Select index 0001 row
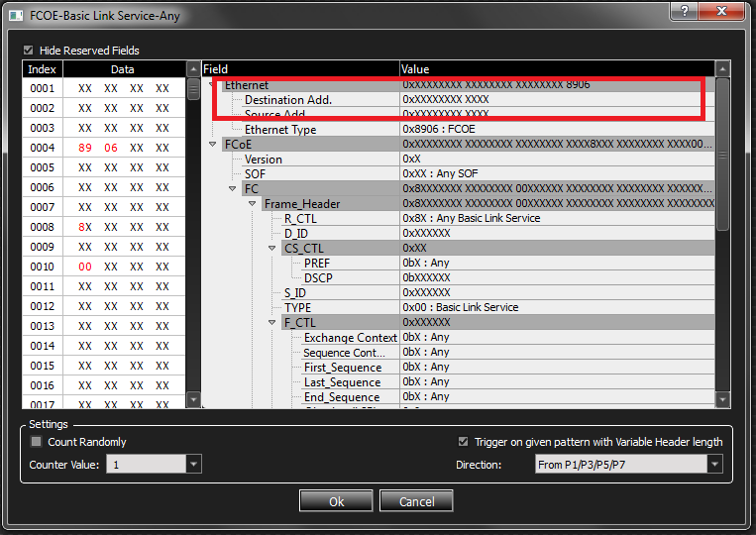This screenshot has width=756, height=535. (104, 88)
